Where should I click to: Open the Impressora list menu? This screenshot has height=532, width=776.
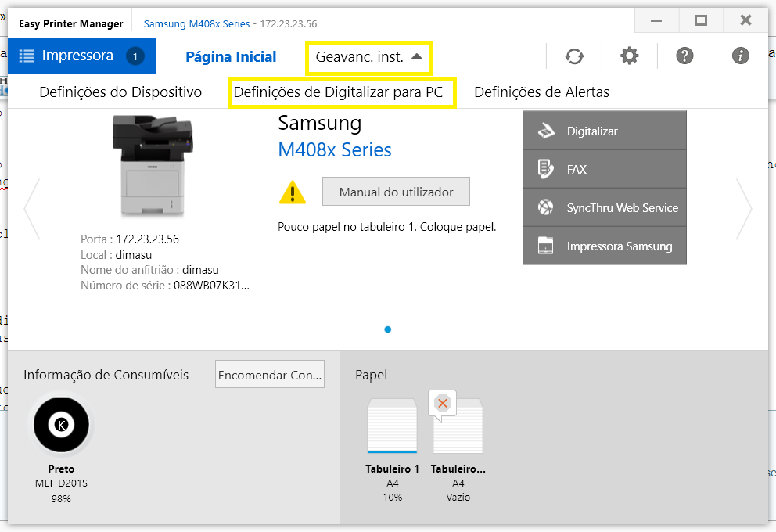pos(81,56)
